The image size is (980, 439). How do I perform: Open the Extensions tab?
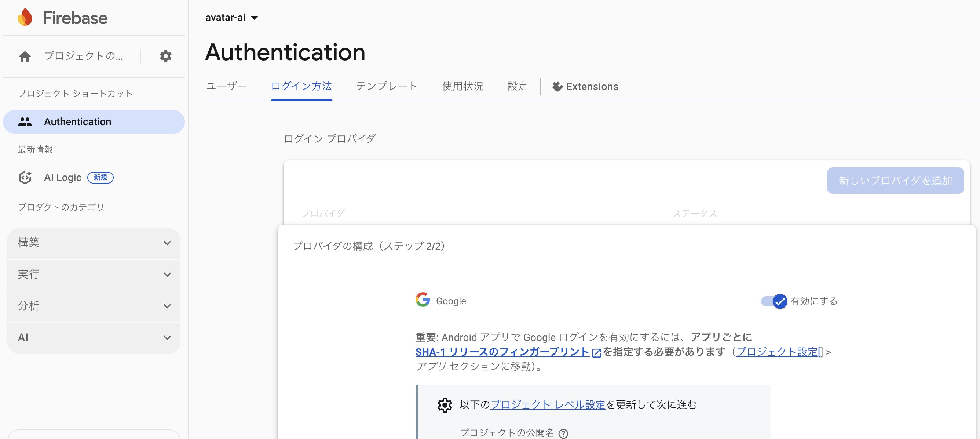(585, 87)
